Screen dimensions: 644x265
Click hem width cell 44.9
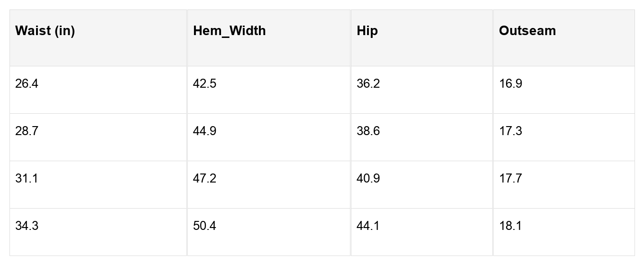[x=204, y=131]
